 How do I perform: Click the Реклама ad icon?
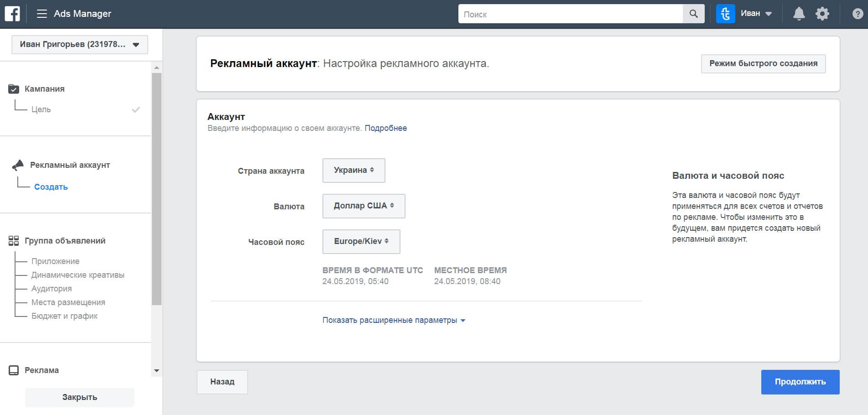pyautogui.click(x=14, y=370)
